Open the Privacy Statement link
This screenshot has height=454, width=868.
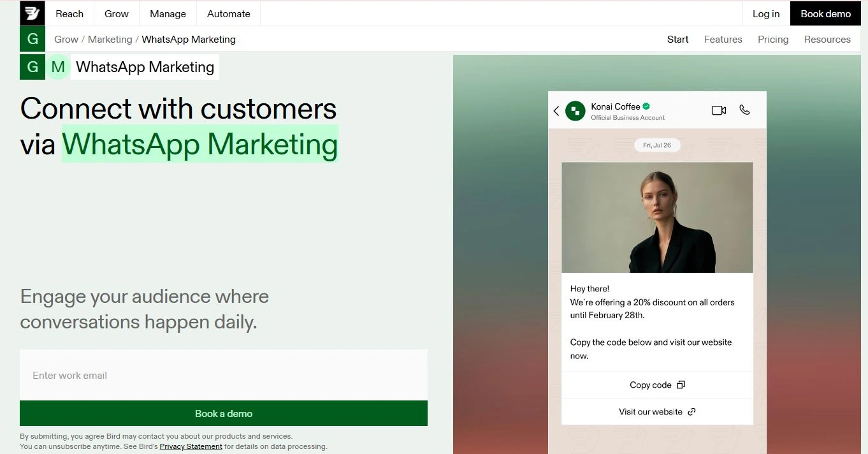click(191, 446)
